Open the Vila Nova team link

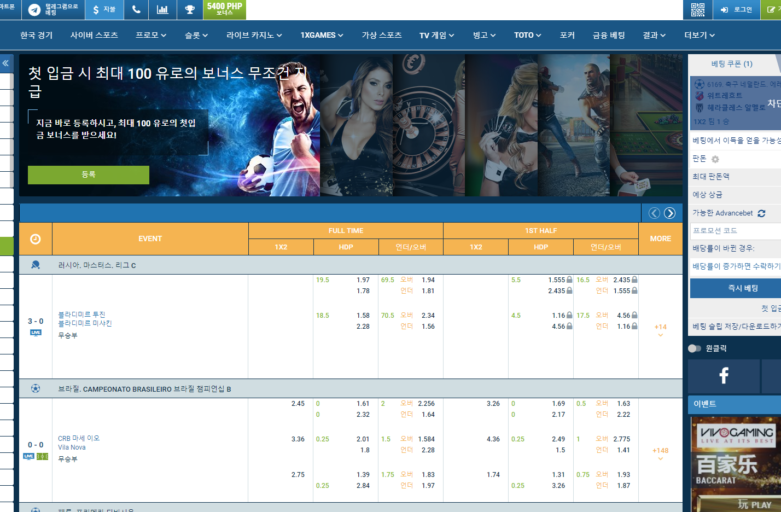72,447
